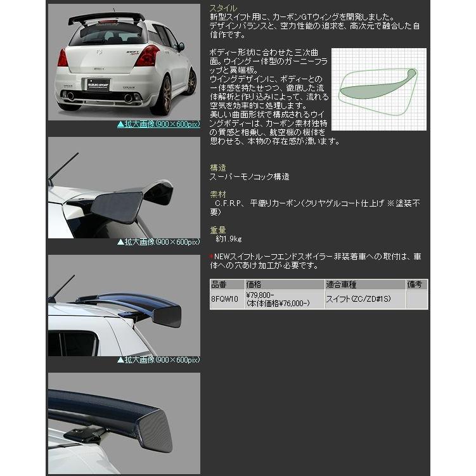Select the 重量 heading
Image resolution: width=476 pixels, height=476 pixels.
(218, 230)
